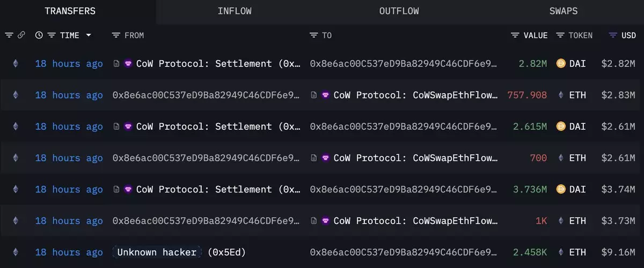Expand the TIME sort dropdown arrow
The width and height of the screenshot is (644, 268).
point(89,35)
